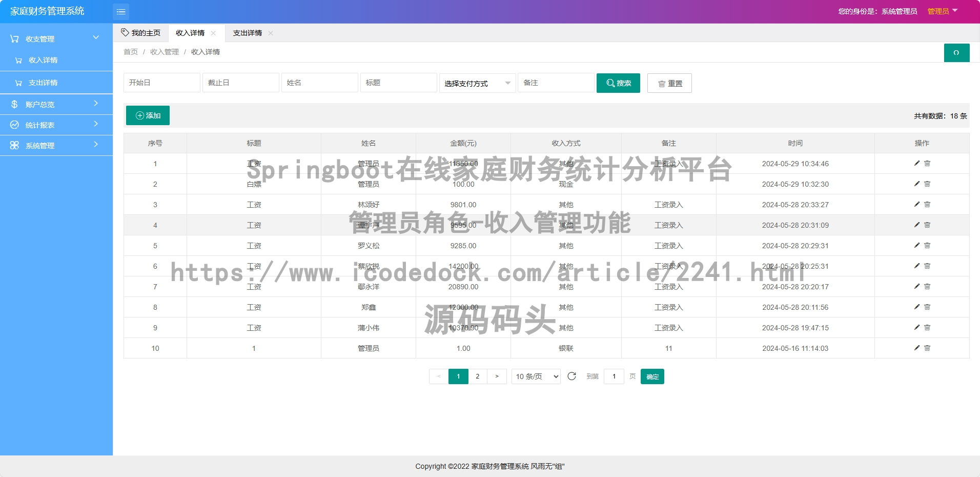Edit 罗义松's income record

pyautogui.click(x=917, y=245)
